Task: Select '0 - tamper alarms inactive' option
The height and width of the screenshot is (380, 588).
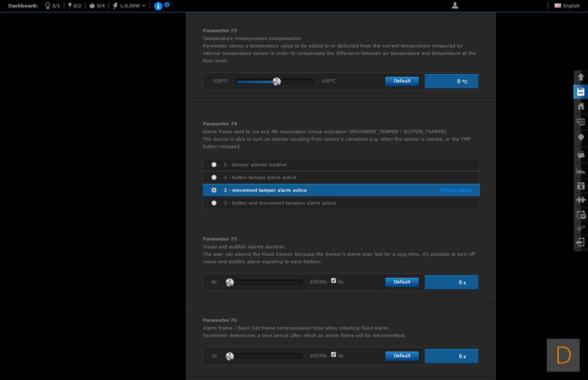Action: [214, 165]
